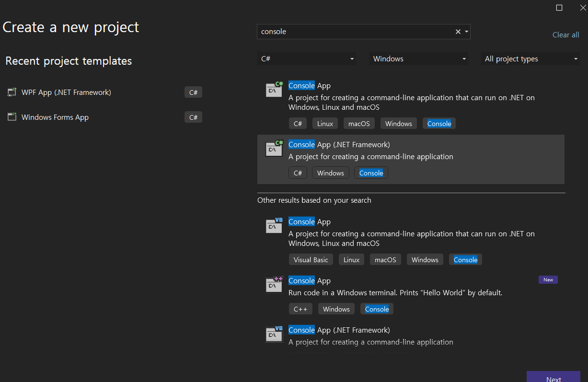Screen dimensions: 588x382
Task: Click the Visual Basic Console App template icon
Action: 274,225
